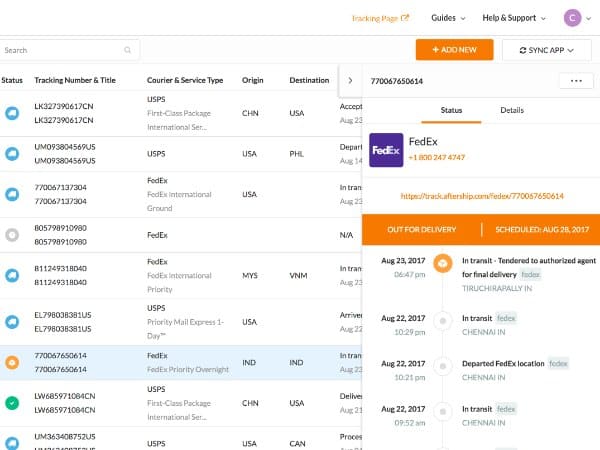600x450 pixels.
Task: Select tracking number 811249318040
Action: click(x=60, y=269)
